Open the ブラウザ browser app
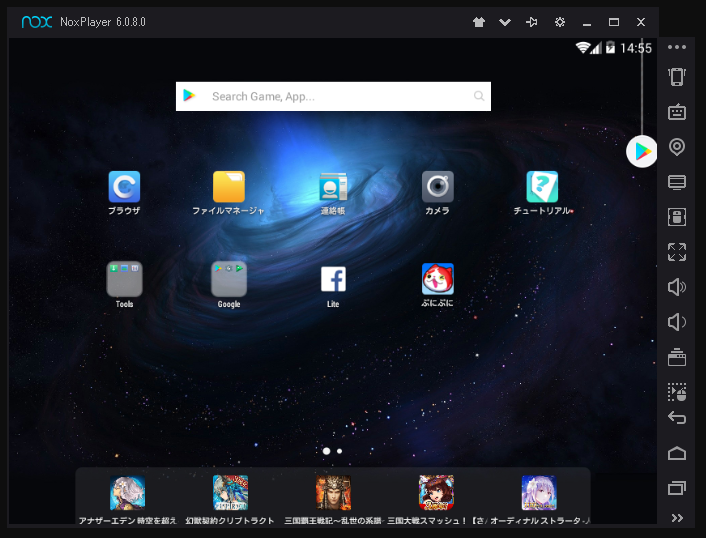Image resolution: width=706 pixels, height=538 pixels. [124, 187]
